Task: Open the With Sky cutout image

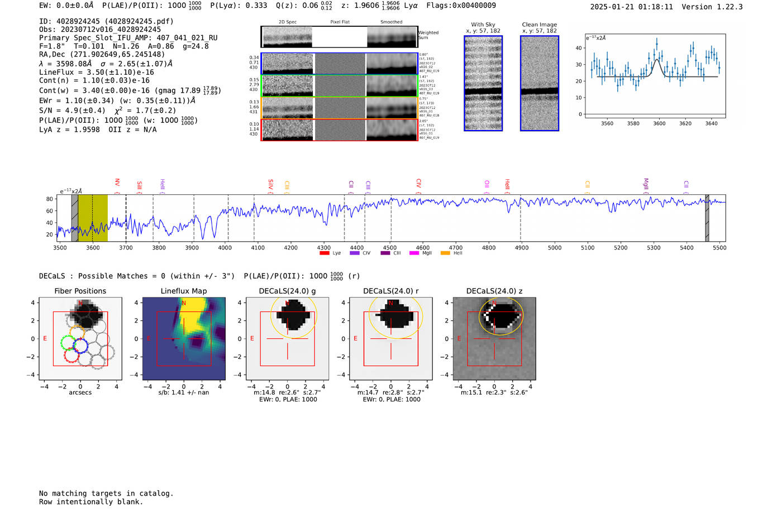Action: click(483, 83)
